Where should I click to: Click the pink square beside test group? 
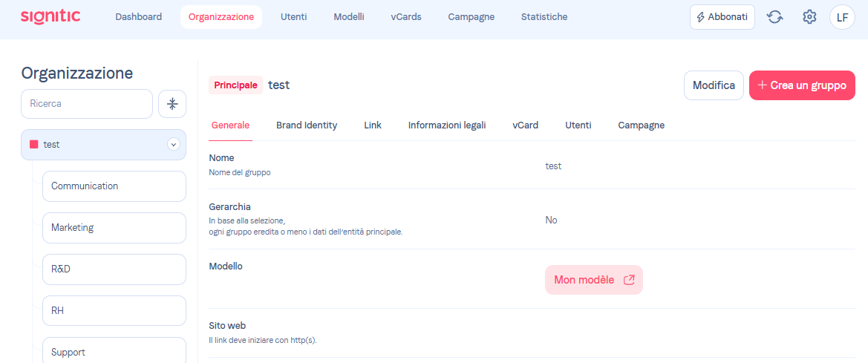pos(33,145)
